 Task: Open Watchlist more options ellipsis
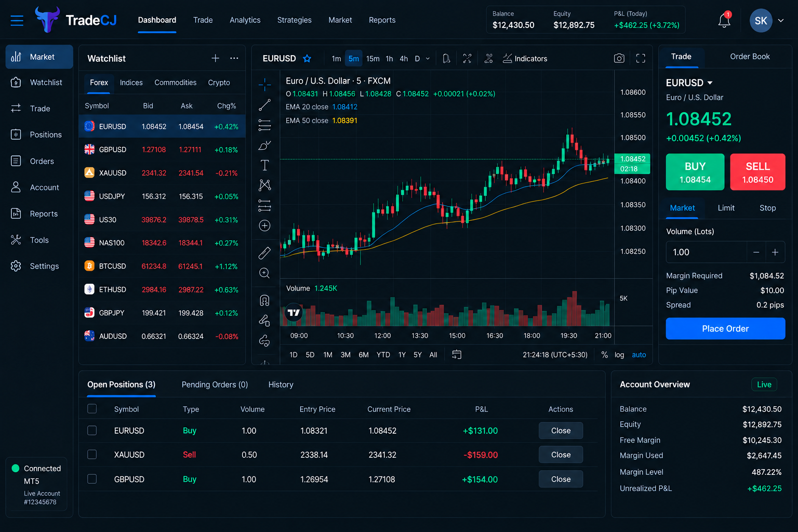click(234, 58)
